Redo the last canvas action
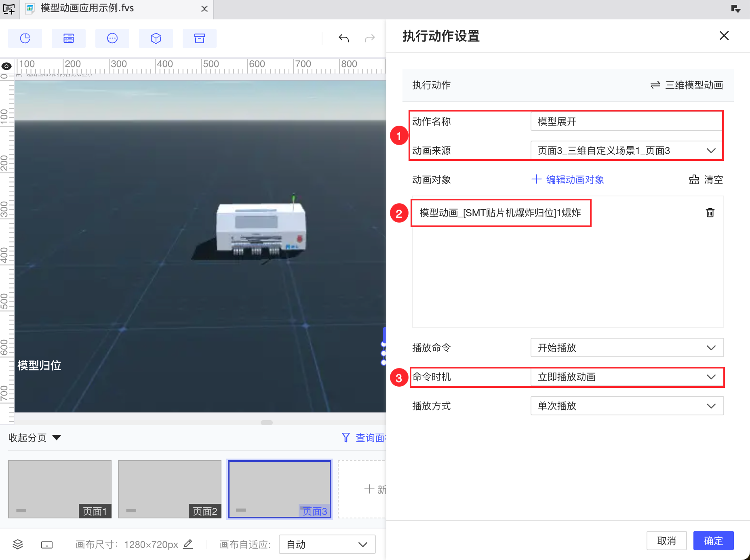Viewport: 750px width, 560px height. pos(370,38)
